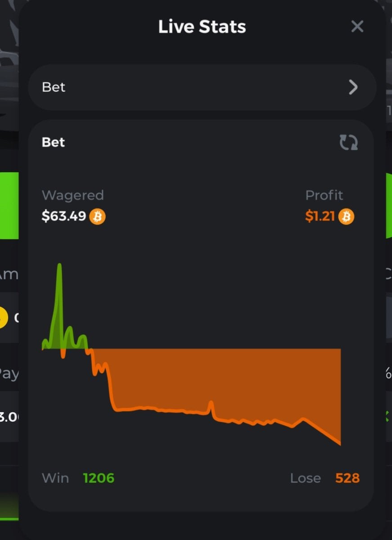Click the Bitcoin icon beside wagered amount
392x540 pixels.
[97, 216]
